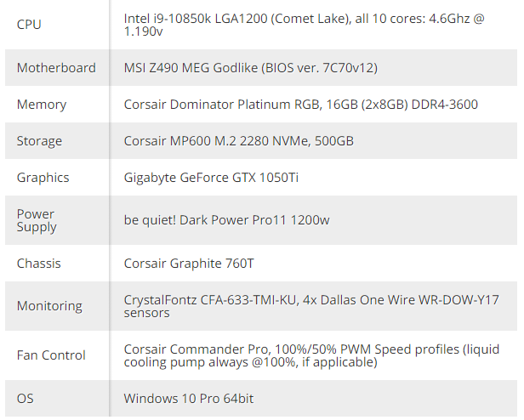
Task: Select the Corsair Commander Pro description
Action: click(311, 355)
